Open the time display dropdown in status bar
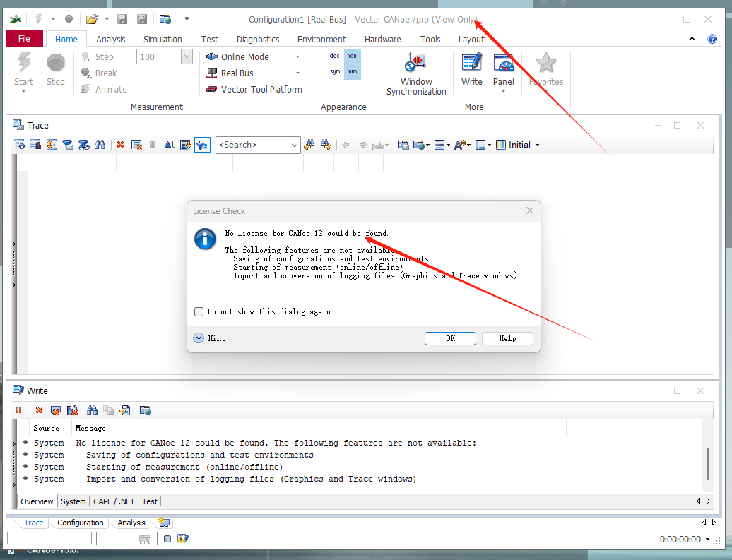Image resolution: width=732 pixels, height=560 pixels. coord(708,540)
